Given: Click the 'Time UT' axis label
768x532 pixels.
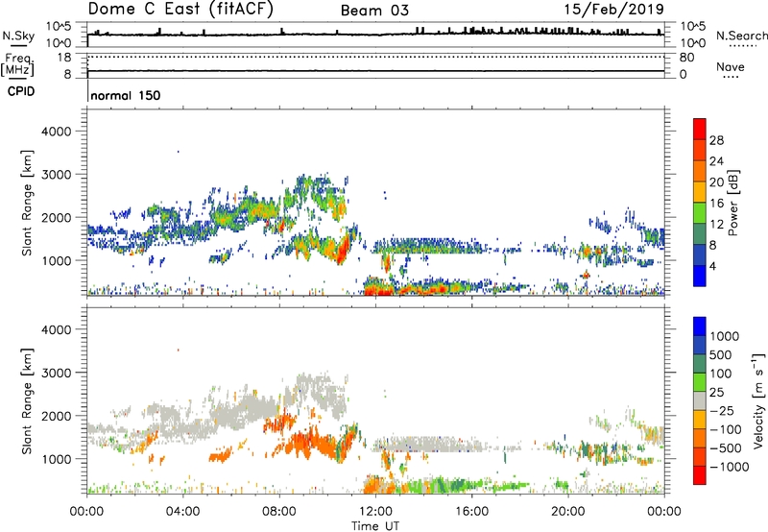Looking at the screenshot, I should [x=375, y=526].
